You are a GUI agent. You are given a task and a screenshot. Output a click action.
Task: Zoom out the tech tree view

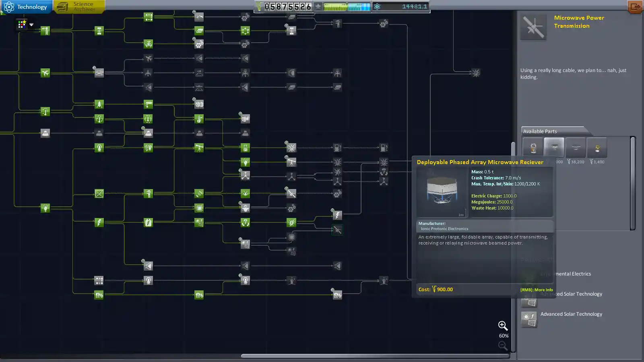(x=503, y=346)
